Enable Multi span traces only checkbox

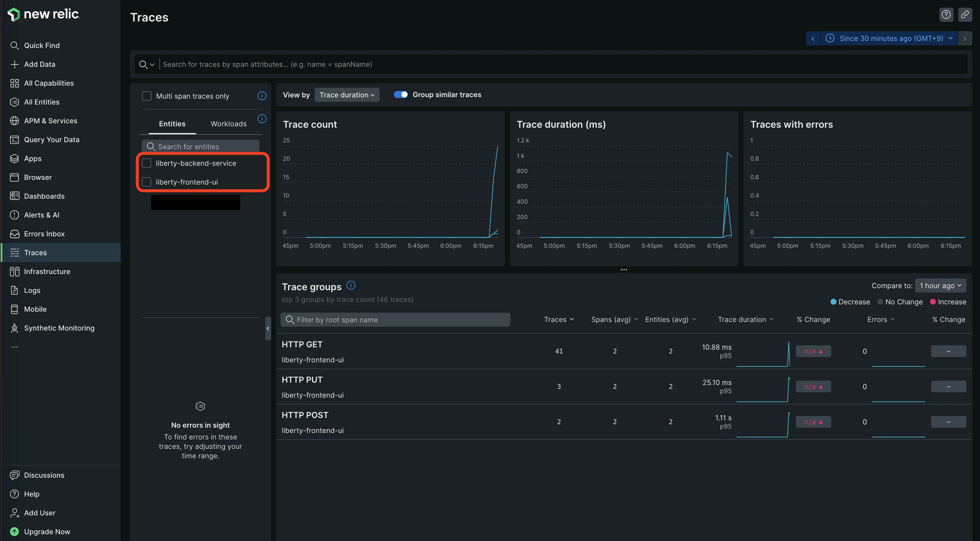[x=146, y=96]
